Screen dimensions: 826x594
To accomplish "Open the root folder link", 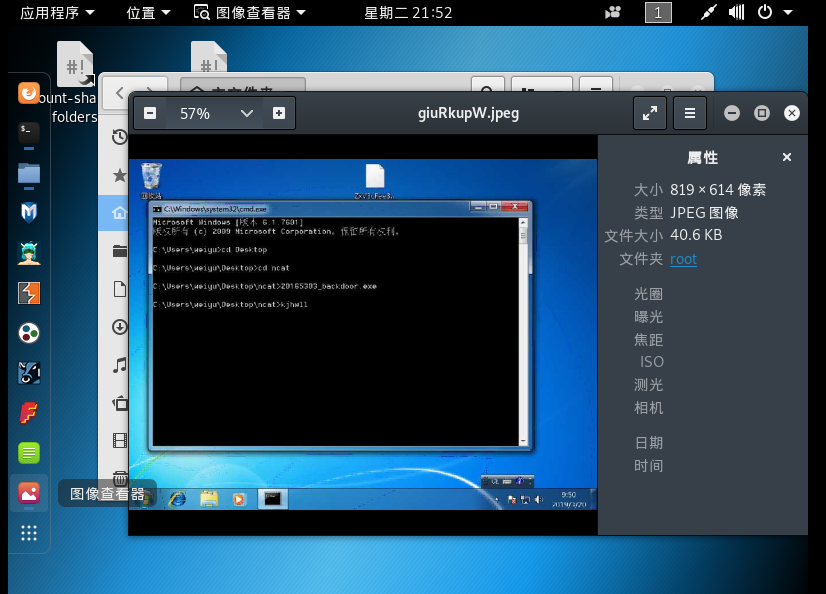I will [683, 259].
